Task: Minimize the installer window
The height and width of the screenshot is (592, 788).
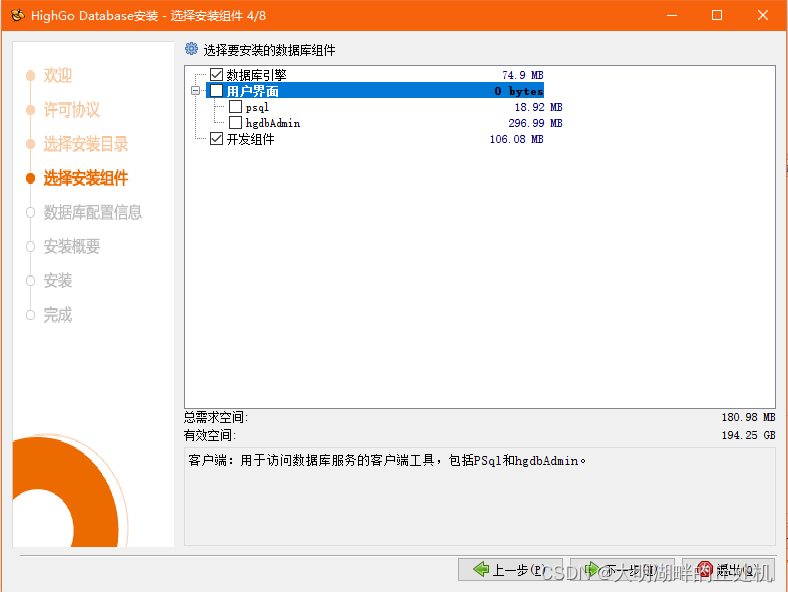Action: pyautogui.click(x=672, y=16)
